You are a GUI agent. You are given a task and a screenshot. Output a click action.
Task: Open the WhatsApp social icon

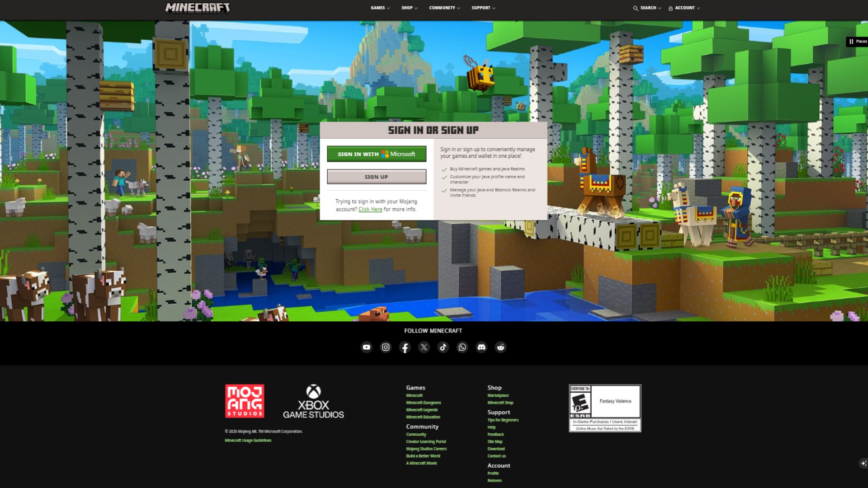click(x=462, y=347)
